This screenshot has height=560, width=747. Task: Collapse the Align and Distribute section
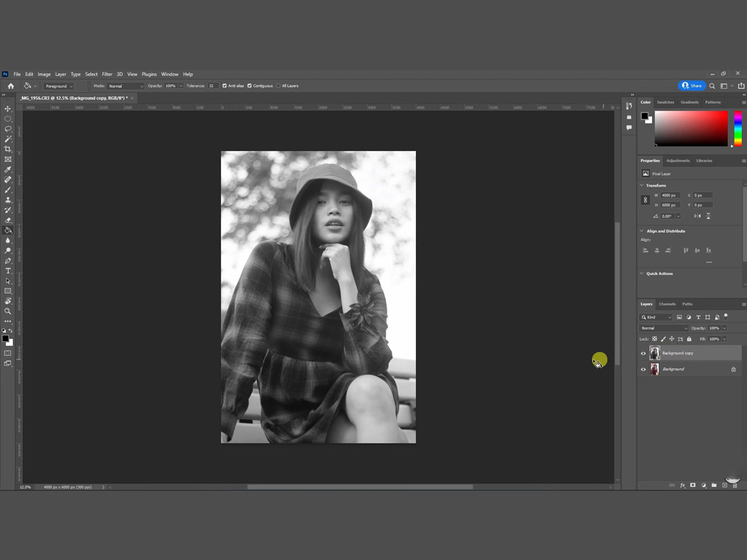pyautogui.click(x=642, y=231)
